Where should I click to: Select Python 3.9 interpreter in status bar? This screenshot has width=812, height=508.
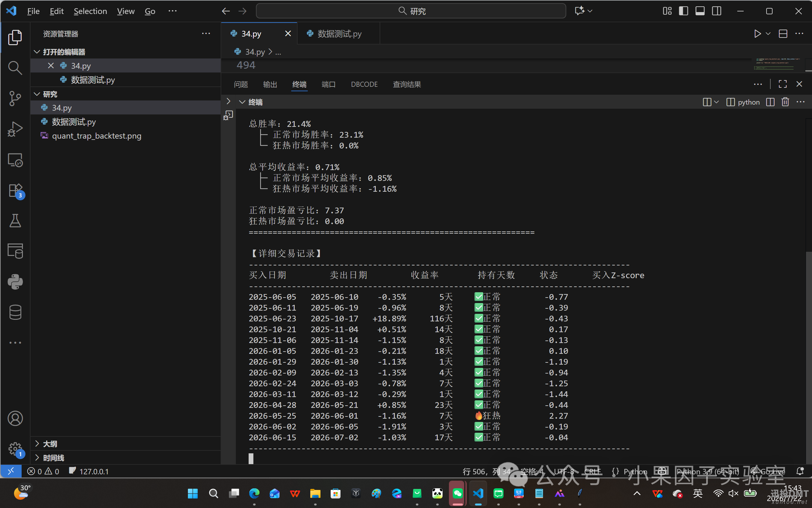(708, 471)
